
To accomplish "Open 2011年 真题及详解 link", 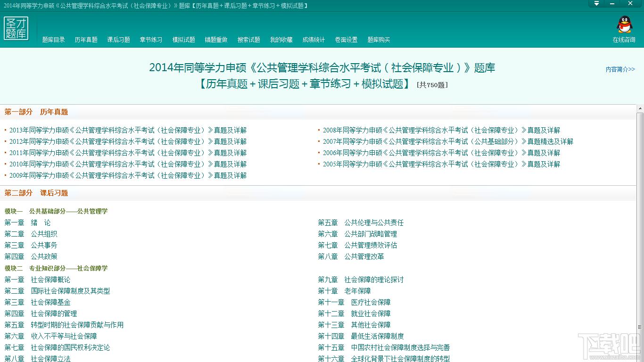I will tap(128, 153).
